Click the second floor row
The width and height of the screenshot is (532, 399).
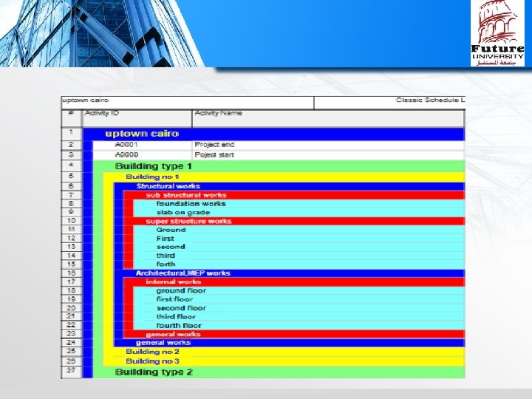pyautogui.click(x=299, y=308)
